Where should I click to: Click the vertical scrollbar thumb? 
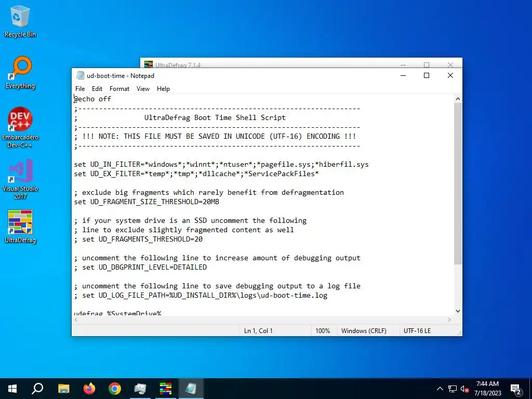click(x=458, y=183)
